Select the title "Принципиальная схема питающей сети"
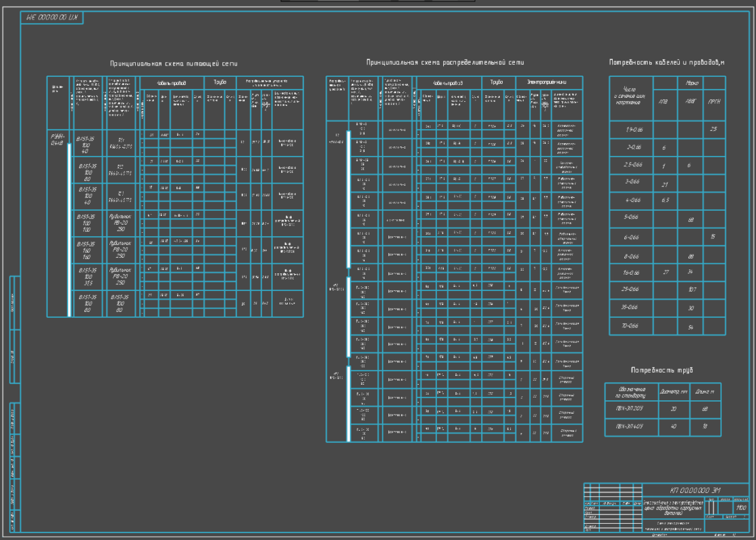 (174, 63)
